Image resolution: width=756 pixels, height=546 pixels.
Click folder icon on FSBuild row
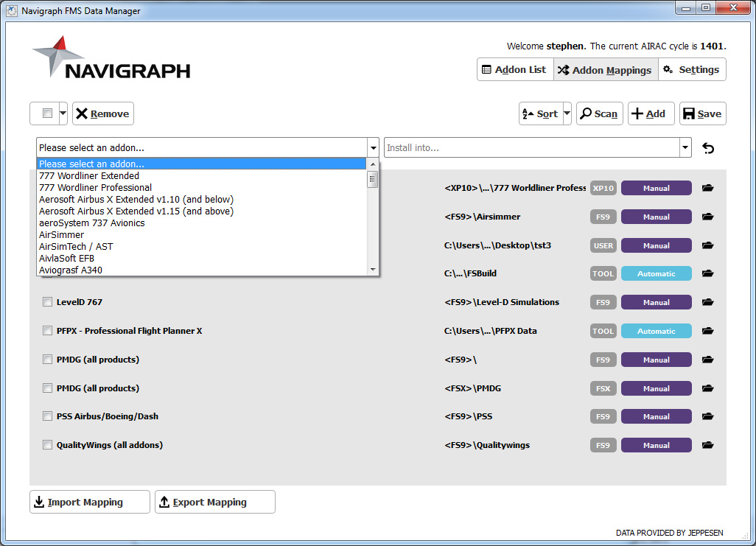point(708,274)
